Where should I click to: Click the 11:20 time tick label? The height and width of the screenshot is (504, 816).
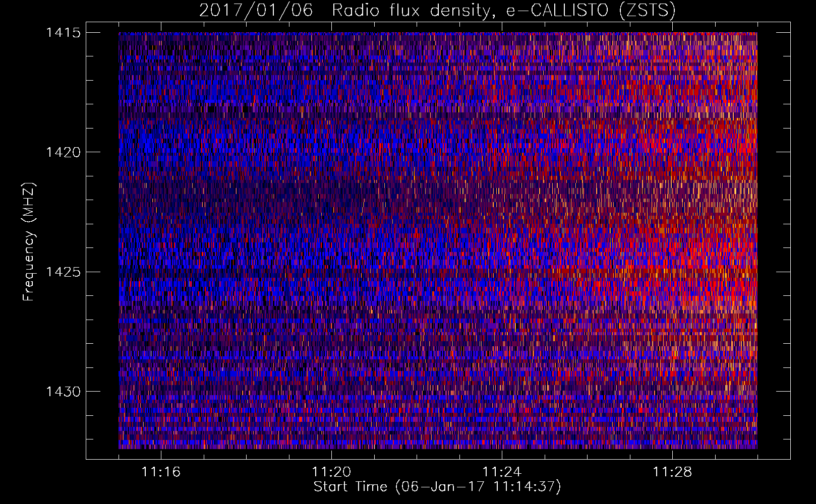[x=331, y=472]
